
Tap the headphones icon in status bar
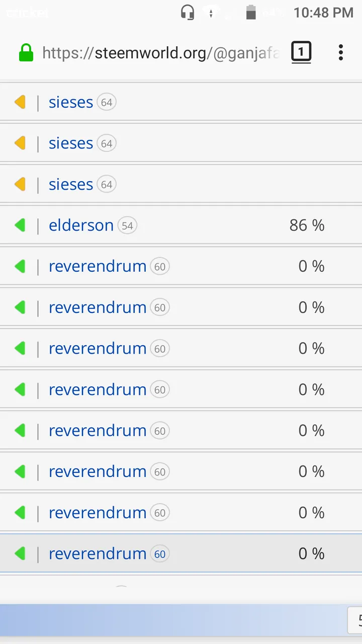tap(188, 12)
